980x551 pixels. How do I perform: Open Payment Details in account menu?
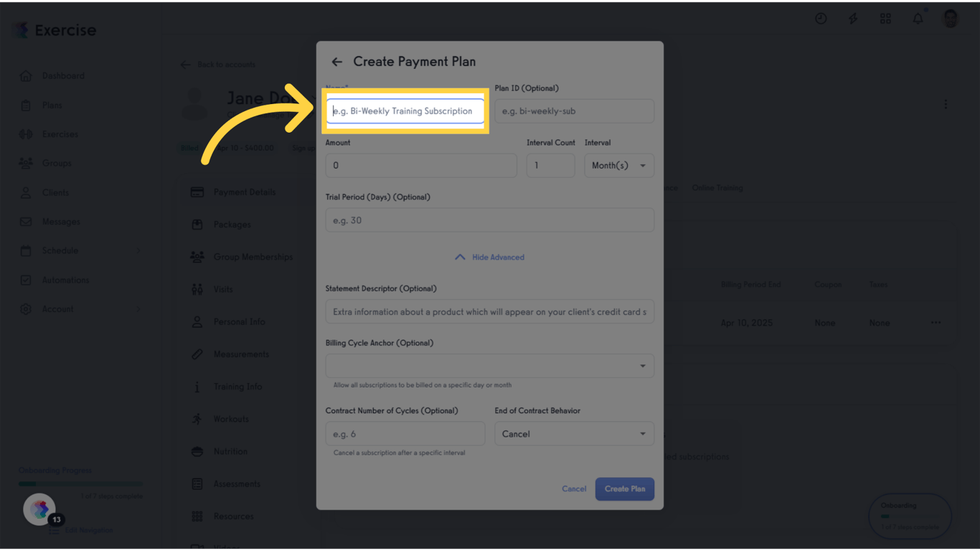coord(244,192)
